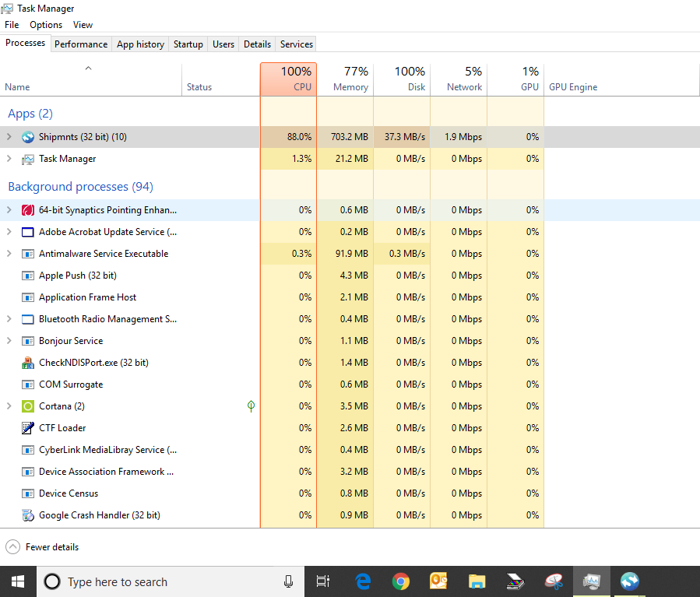Switch to the Details tab

[x=257, y=44]
